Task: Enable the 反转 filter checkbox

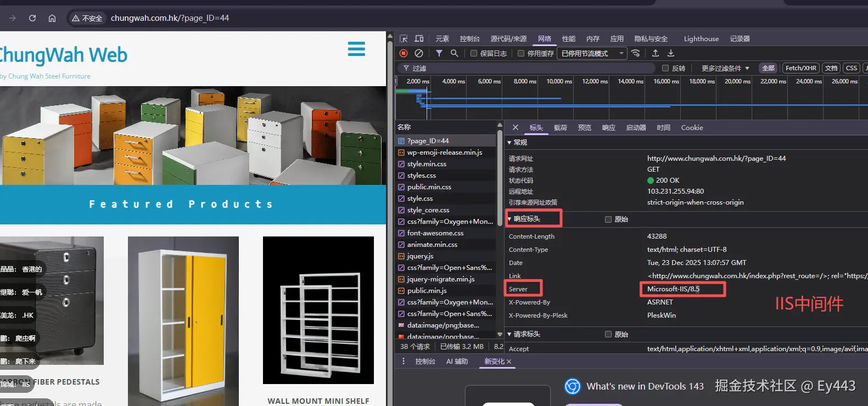Action: coord(665,68)
